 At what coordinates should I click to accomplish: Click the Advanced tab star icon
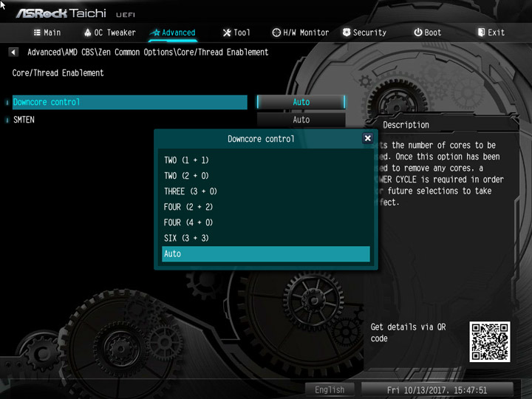coord(156,33)
